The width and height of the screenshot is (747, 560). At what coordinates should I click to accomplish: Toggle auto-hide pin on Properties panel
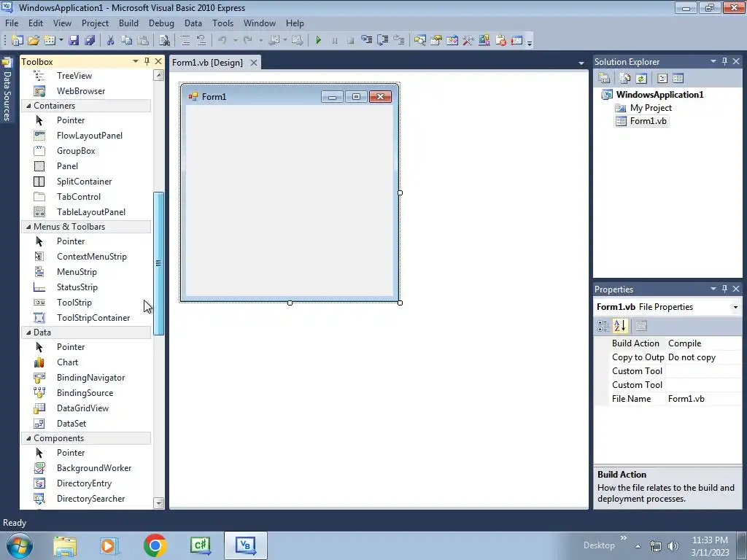point(724,289)
